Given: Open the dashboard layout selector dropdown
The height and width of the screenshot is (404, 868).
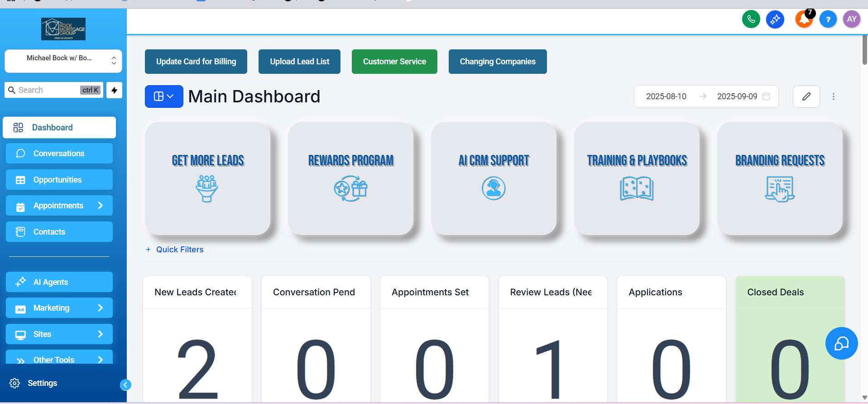Looking at the screenshot, I should 164,96.
